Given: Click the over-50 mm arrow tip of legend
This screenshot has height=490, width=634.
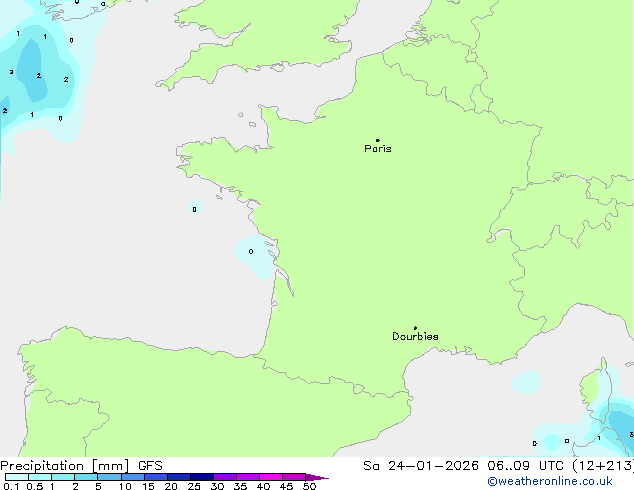Looking at the screenshot, I should point(317,477).
